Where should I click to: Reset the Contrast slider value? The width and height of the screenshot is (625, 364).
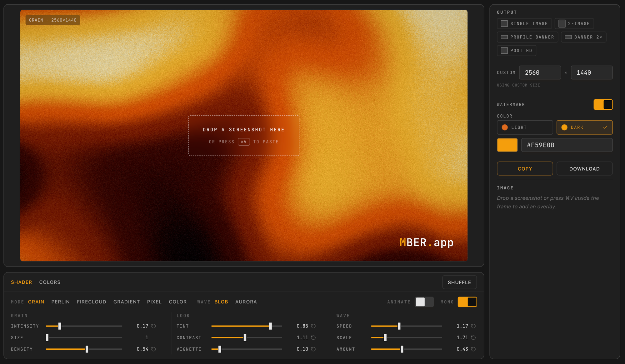coord(313,337)
